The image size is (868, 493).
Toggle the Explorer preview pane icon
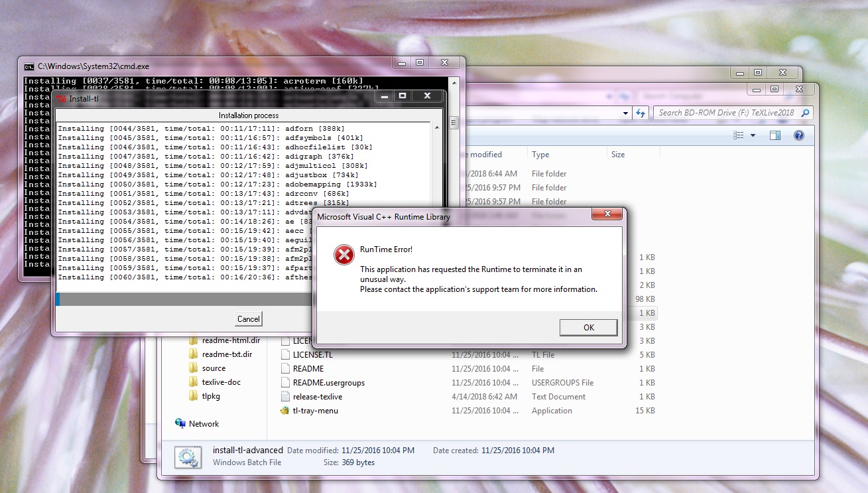[775, 135]
